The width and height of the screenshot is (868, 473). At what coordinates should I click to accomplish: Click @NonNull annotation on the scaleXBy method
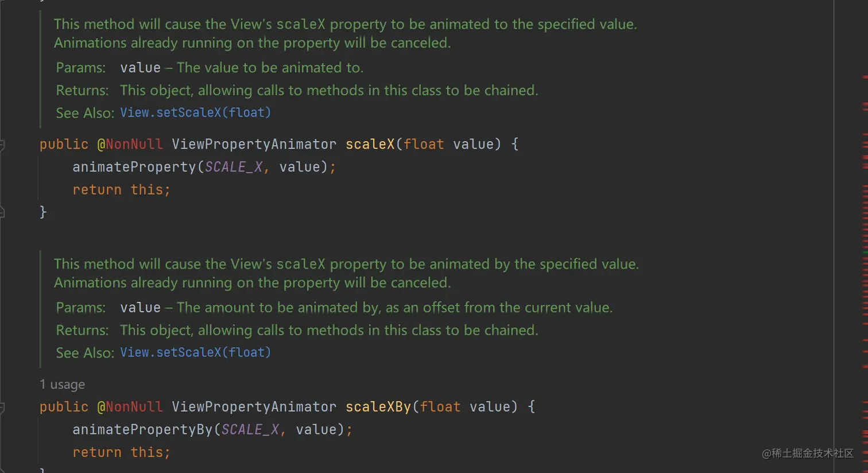click(x=130, y=407)
